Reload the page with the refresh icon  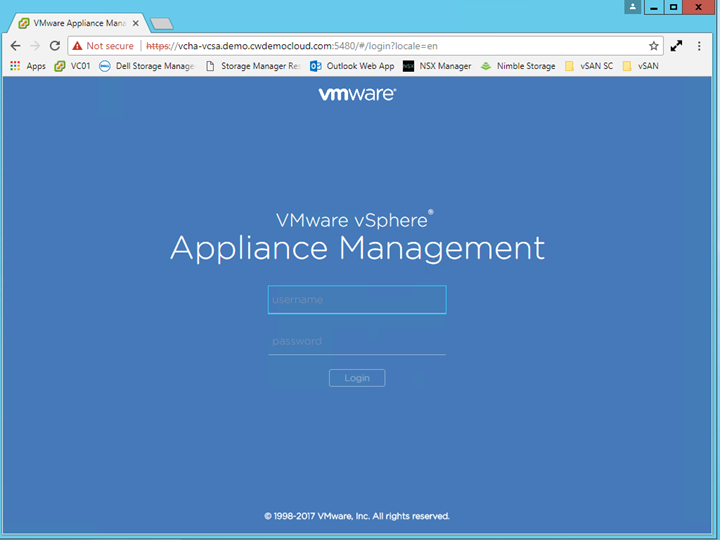[55, 46]
